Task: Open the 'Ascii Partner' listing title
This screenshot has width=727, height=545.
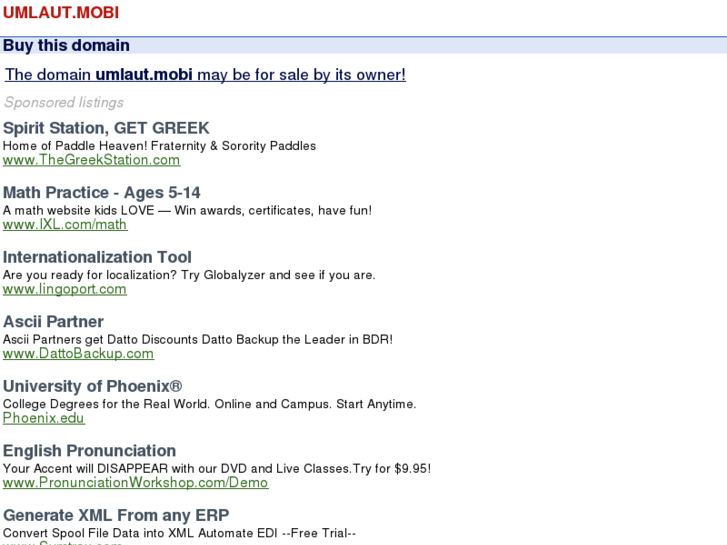Action: (53, 322)
